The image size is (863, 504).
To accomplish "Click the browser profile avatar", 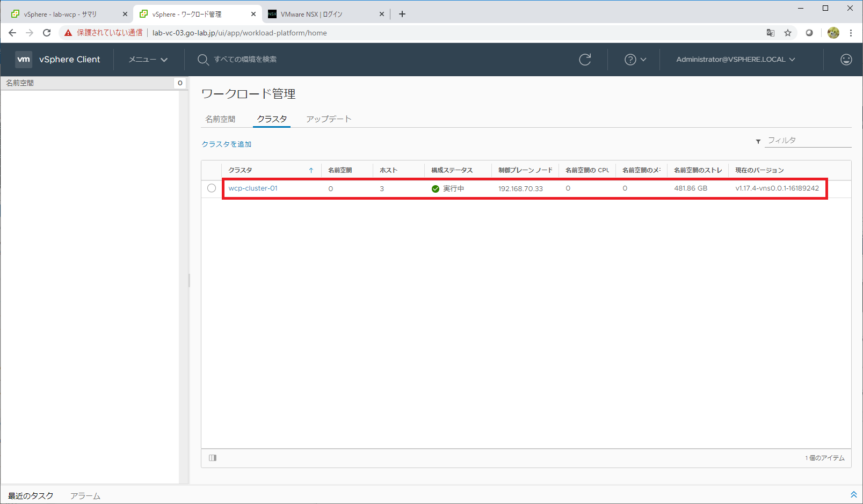I will click(833, 33).
